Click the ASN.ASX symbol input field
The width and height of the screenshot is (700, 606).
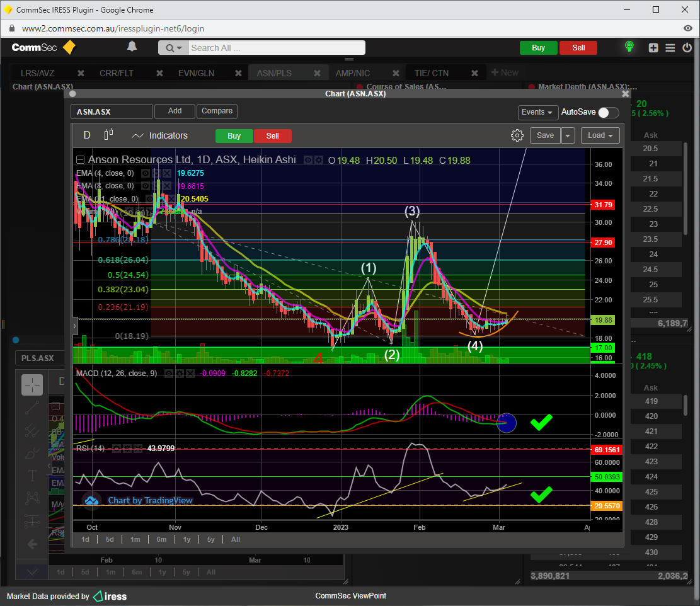point(112,111)
